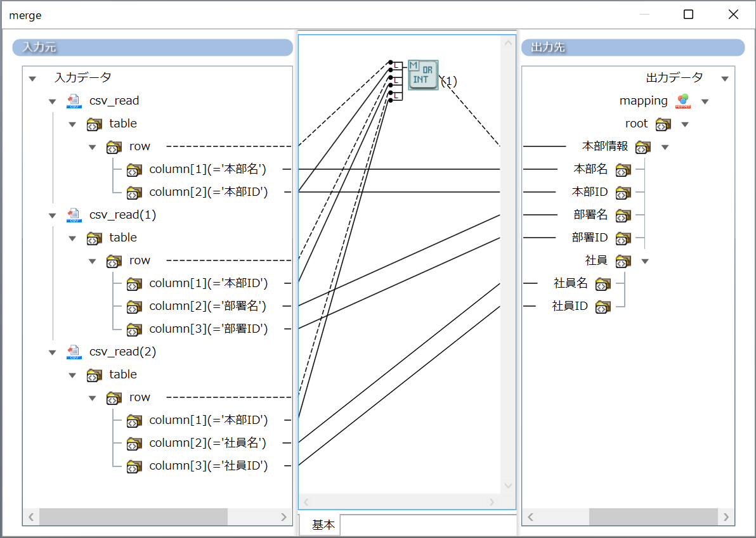Screen dimensions: 756x538
Task: Click the output 社員ID element icon
Action: click(x=603, y=307)
